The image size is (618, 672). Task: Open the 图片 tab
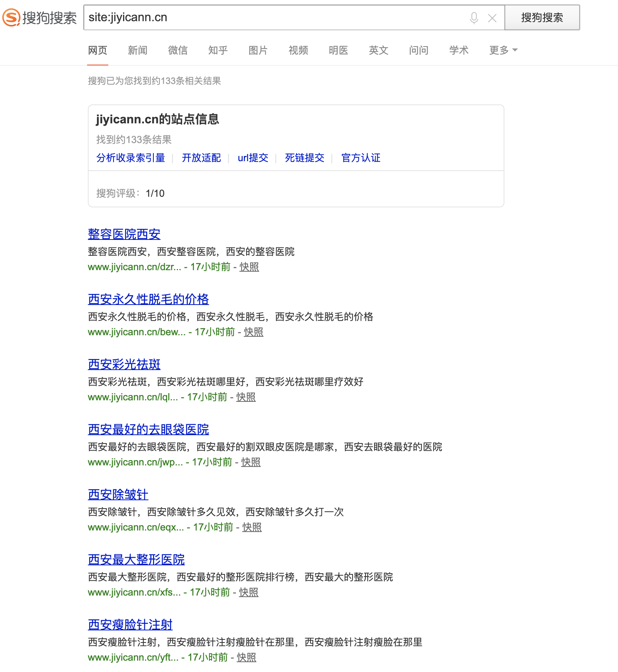258,50
